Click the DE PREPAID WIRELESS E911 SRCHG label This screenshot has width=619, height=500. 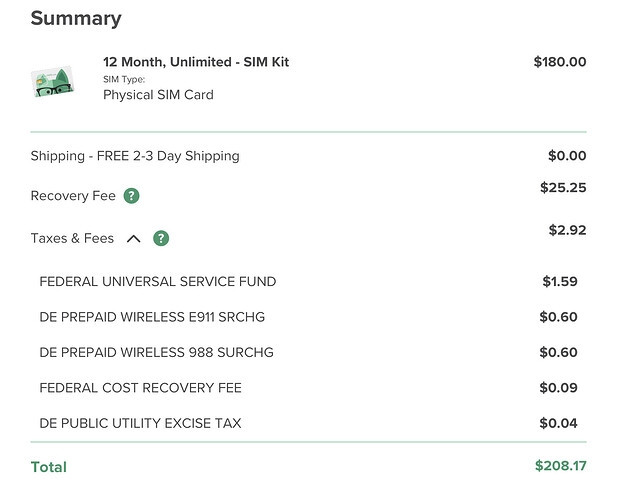(x=152, y=317)
